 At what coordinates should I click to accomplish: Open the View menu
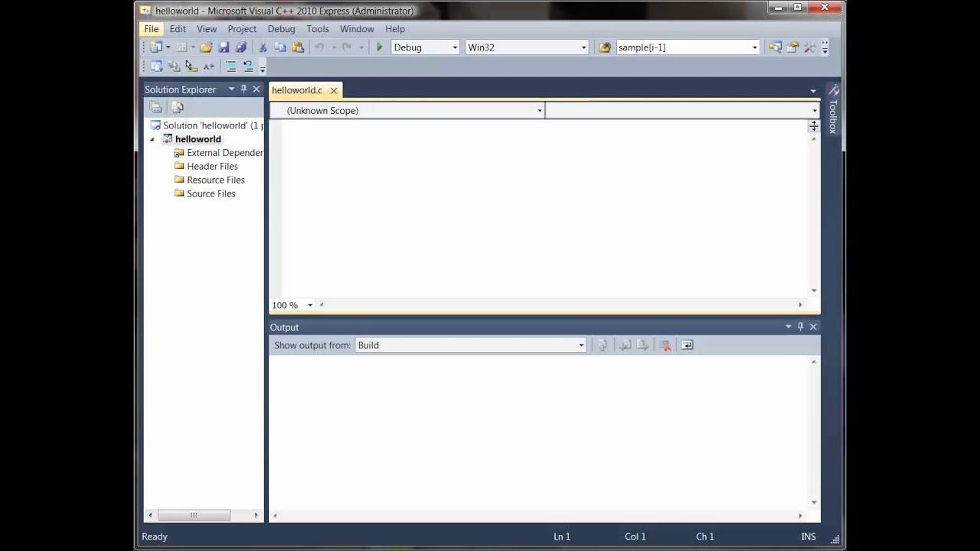point(207,29)
